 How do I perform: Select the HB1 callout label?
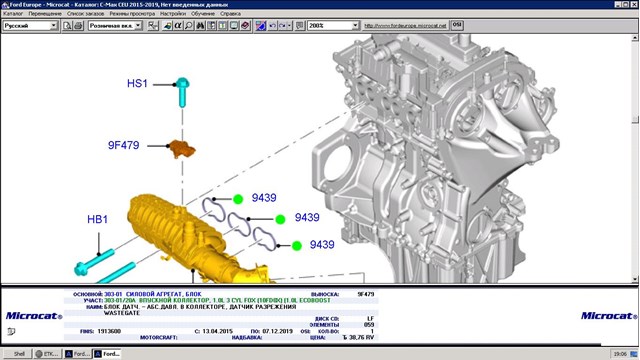pos(98,219)
